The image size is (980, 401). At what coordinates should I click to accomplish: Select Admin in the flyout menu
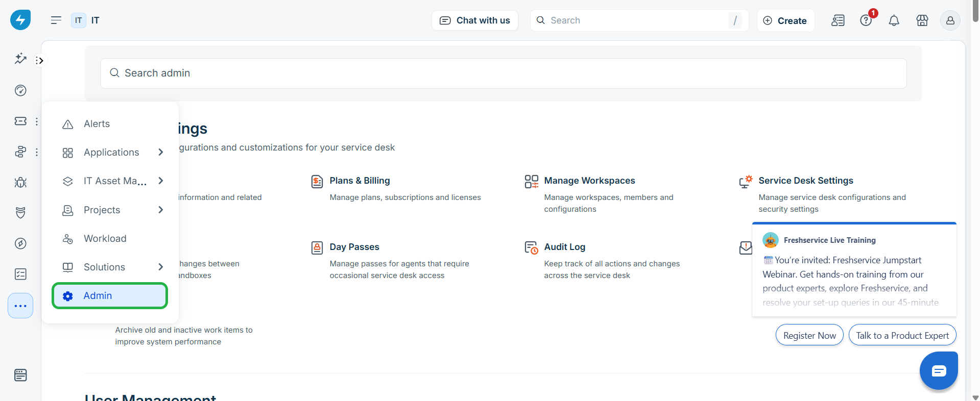pyautogui.click(x=110, y=295)
